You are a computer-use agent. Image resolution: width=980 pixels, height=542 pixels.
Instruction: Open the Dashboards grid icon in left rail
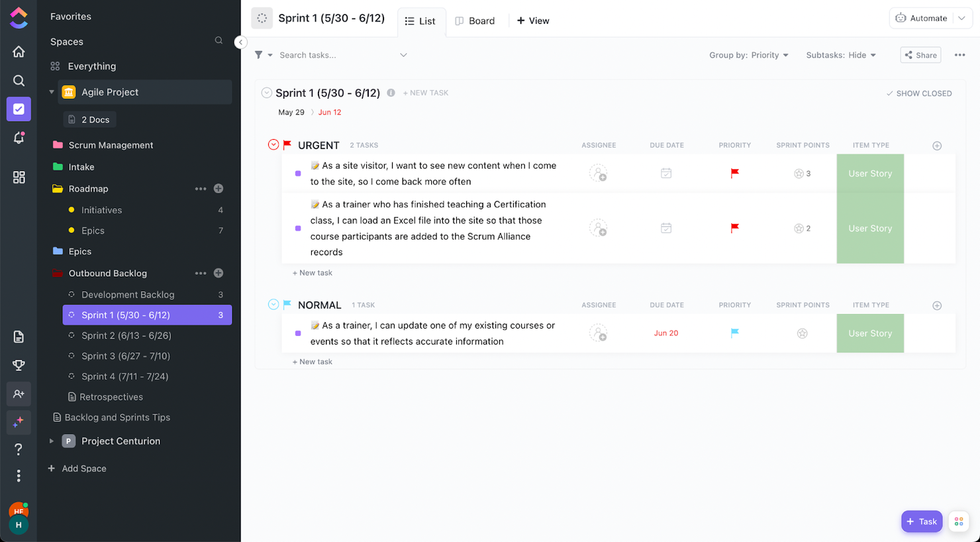click(x=19, y=177)
